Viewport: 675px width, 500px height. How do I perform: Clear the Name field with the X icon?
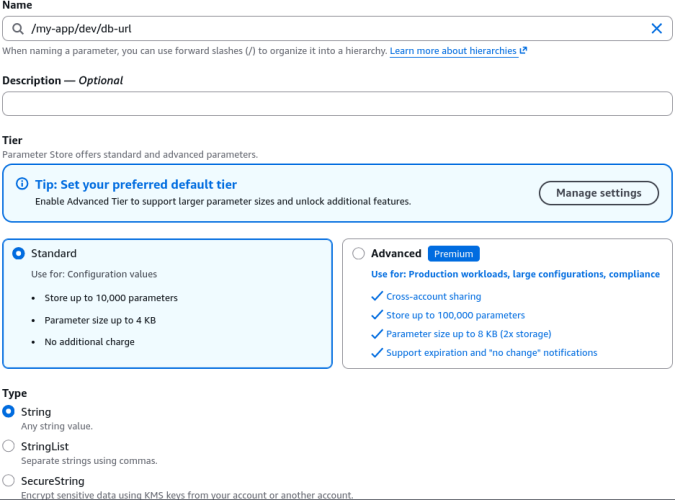[656, 28]
